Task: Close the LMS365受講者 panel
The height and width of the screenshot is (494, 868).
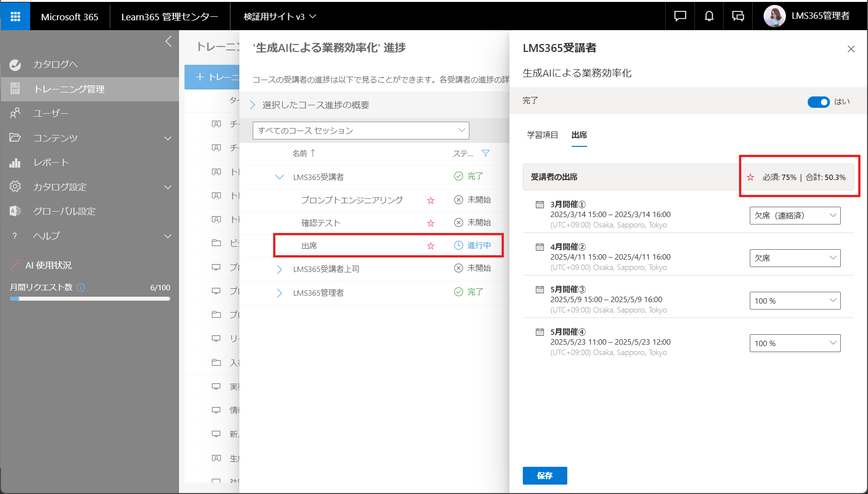Action: pos(851,49)
